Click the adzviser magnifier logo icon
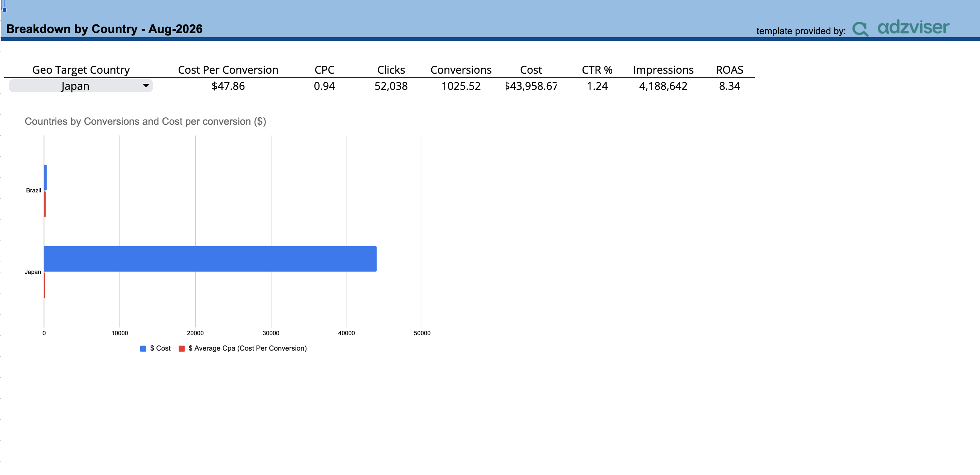The height and width of the screenshot is (475, 980). point(860,29)
